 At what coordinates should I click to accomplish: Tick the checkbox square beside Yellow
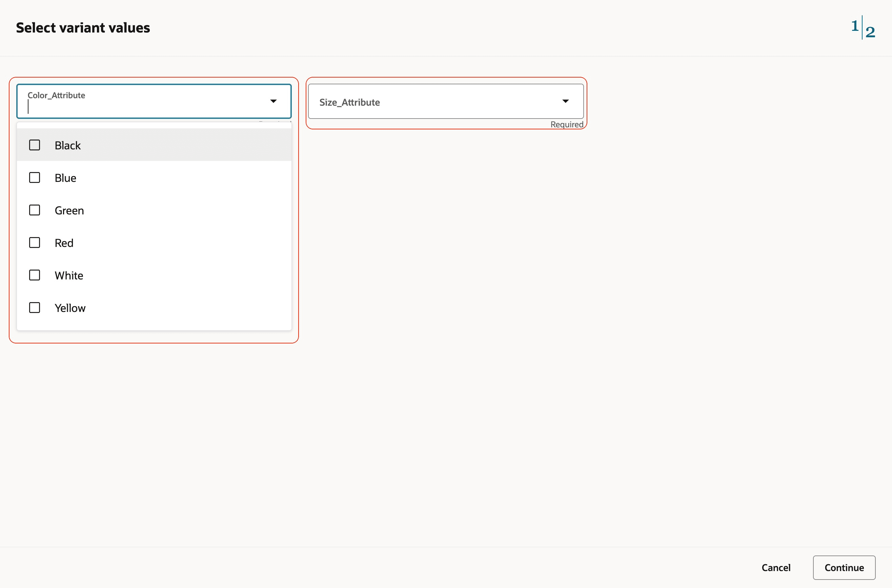click(x=35, y=308)
